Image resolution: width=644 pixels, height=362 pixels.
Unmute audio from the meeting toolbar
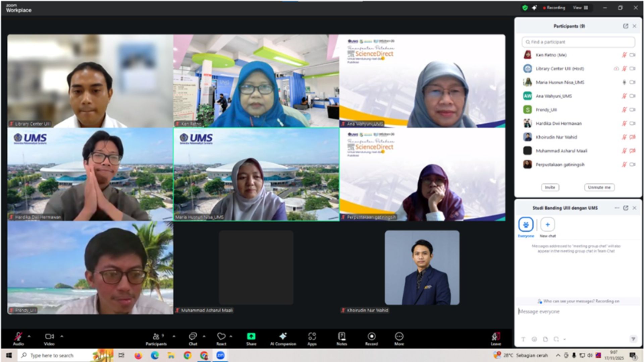click(18, 338)
